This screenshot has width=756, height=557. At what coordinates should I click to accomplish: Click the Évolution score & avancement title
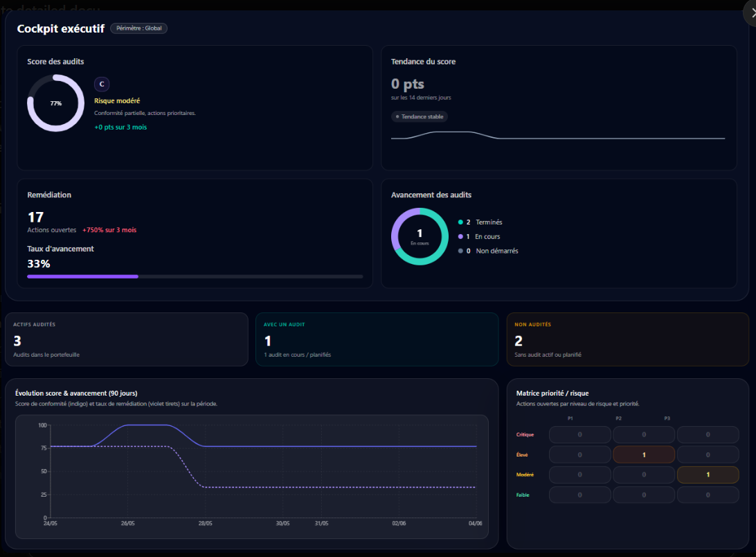(x=76, y=393)
